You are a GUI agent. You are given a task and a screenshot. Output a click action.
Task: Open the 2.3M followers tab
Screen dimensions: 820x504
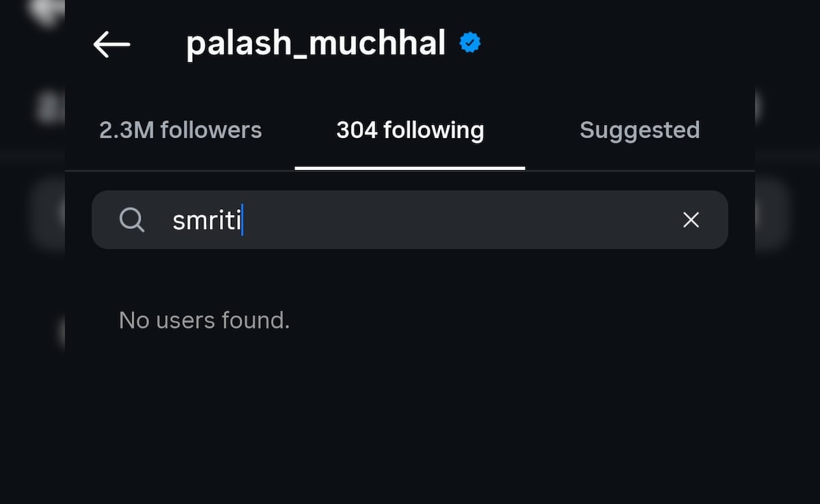[180, 130]
